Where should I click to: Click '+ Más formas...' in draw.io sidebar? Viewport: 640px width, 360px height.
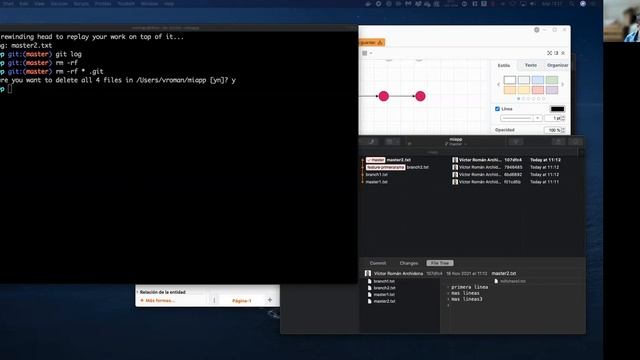(158, 300)
